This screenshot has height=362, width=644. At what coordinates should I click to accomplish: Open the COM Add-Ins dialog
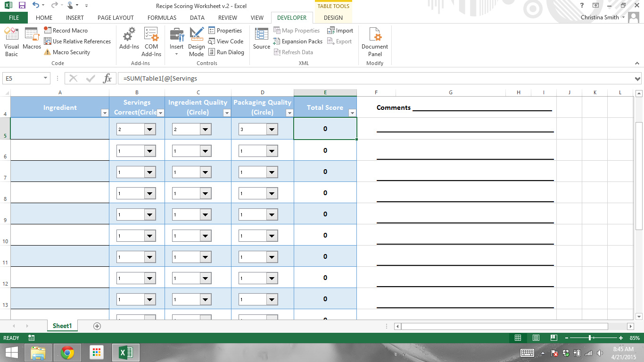[x=151, y=41]
